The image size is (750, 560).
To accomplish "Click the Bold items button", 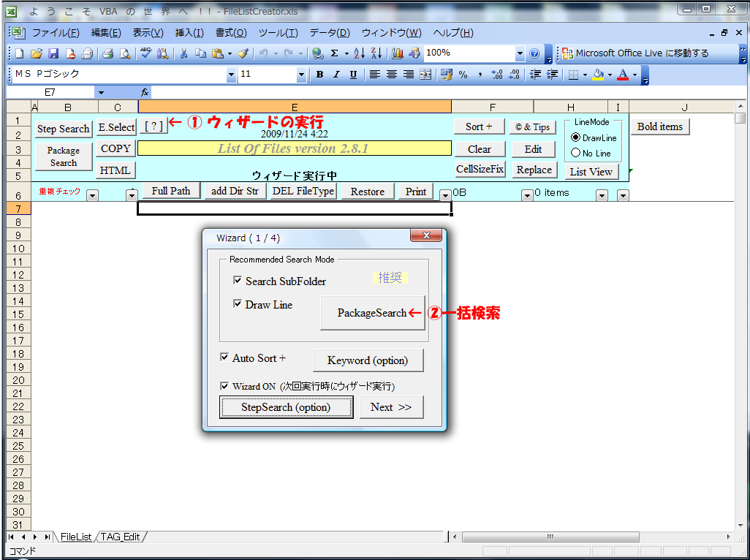I will pyautogui.click(x=660, y=126).
